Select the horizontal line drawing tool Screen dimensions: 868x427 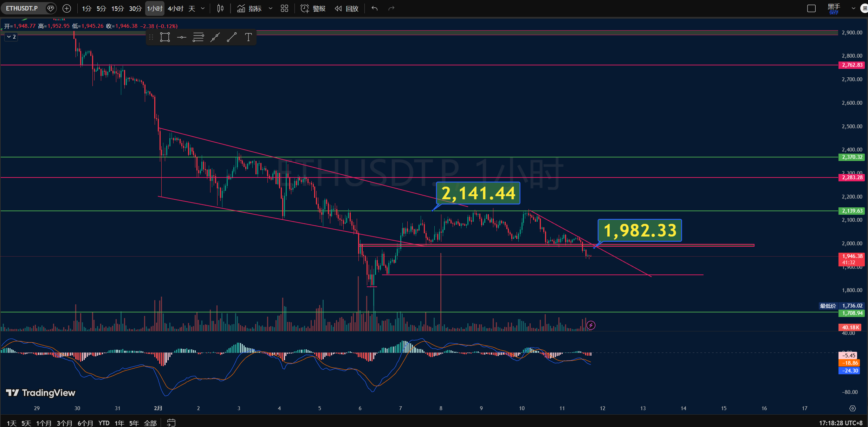click(x=182, y=37)
